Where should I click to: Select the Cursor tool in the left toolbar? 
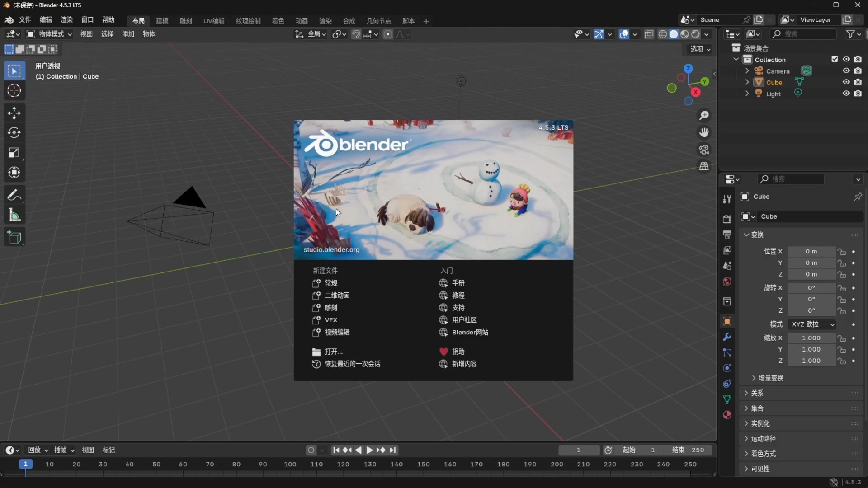(14, 91)
